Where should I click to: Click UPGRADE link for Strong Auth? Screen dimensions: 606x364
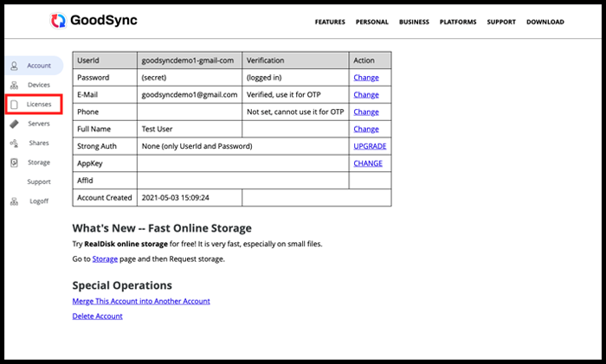[x=370, y=146]
